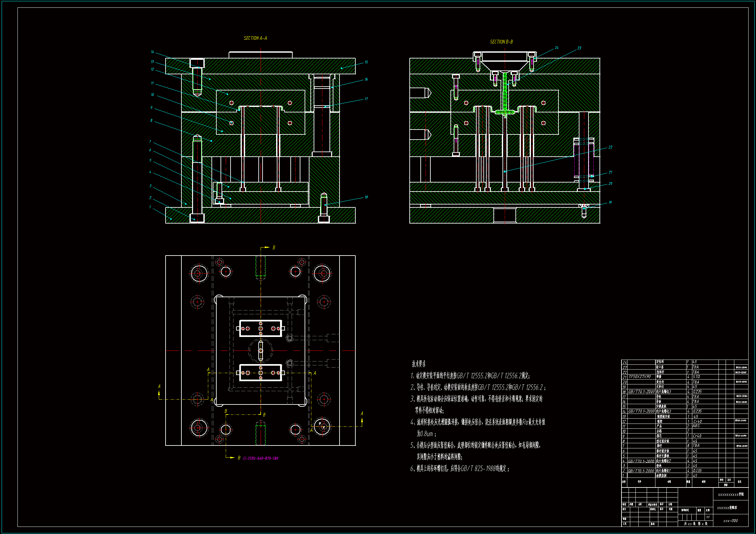756x534 pixels.
Task: Click the magenta CI-2530-A60-B70-C80 mold base text
Action: click(x=260, y=458)
